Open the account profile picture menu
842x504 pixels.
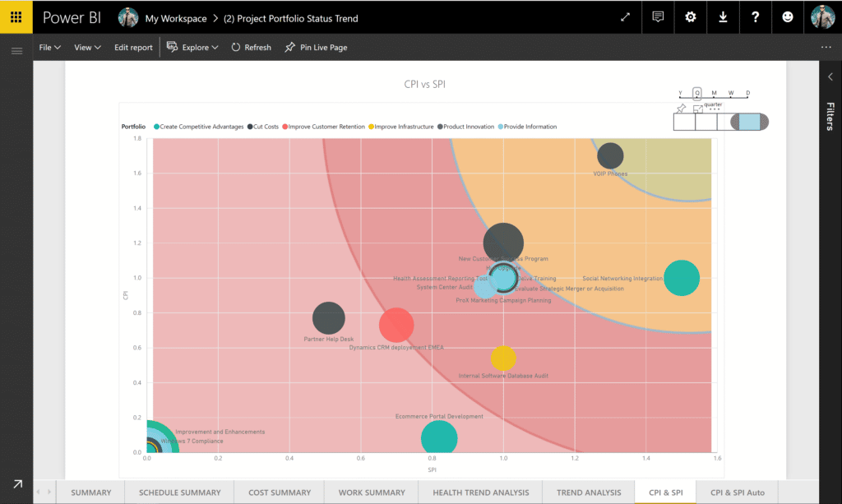822,17
